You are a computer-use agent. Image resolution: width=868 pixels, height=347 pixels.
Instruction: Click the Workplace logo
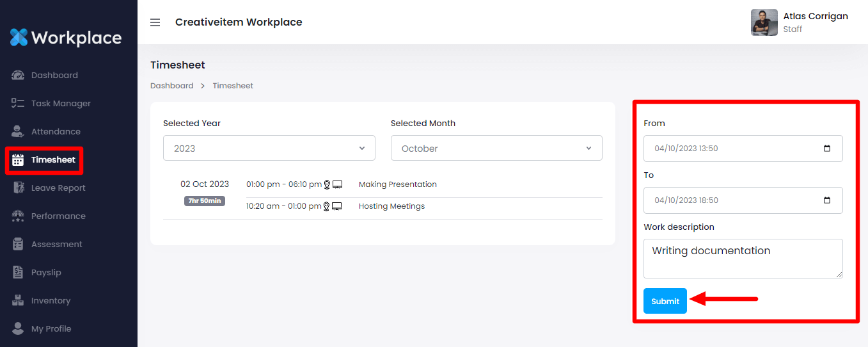(66, 38)
